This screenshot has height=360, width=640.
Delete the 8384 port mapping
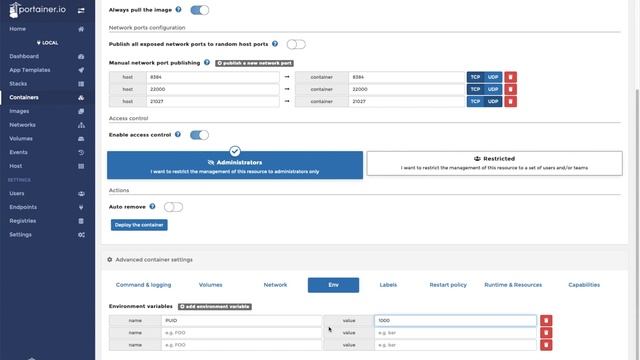click(511, 77)
